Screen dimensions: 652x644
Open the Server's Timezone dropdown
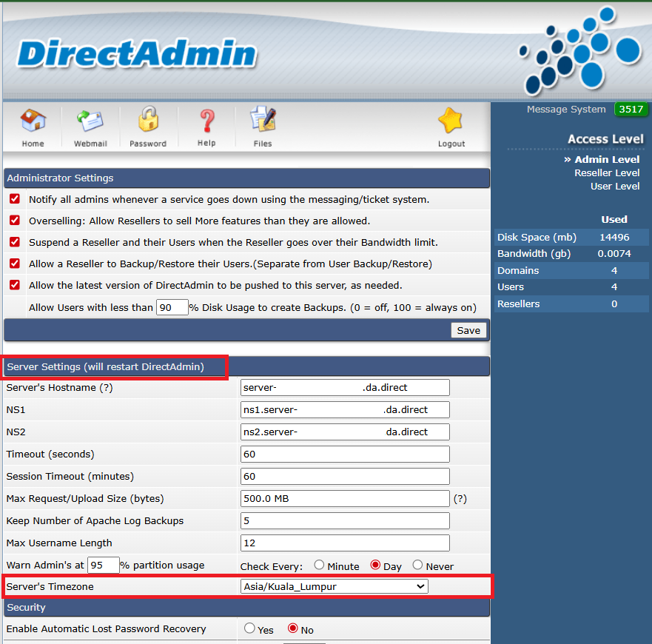[x=335, y=586]
